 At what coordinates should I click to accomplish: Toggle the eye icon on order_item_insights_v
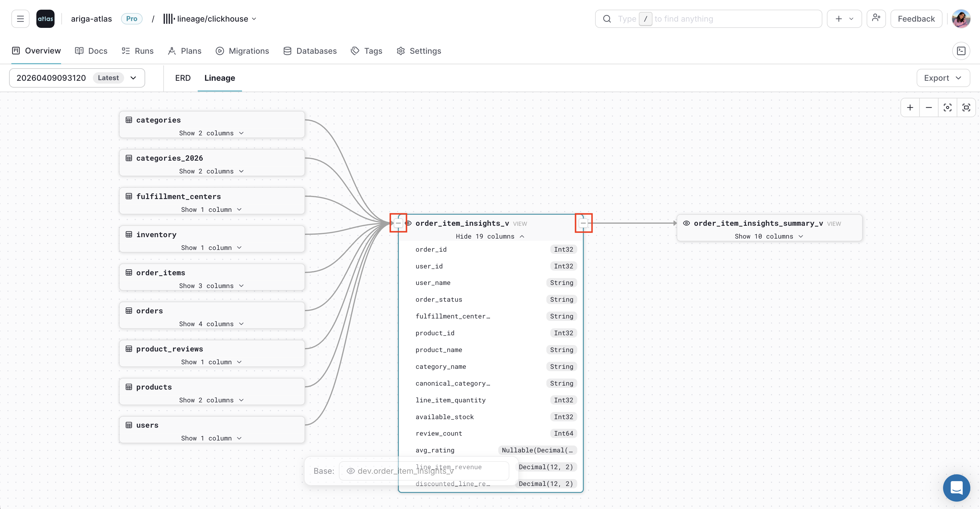point(408,223)
